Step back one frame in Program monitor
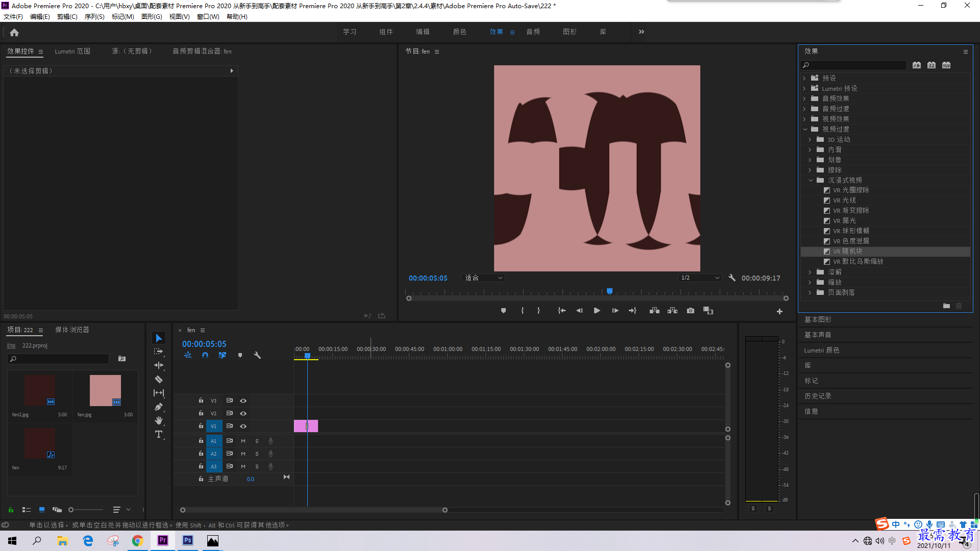The width and height of the screenshot is (980, 551). pyautogui.click(x=579, y=311)
